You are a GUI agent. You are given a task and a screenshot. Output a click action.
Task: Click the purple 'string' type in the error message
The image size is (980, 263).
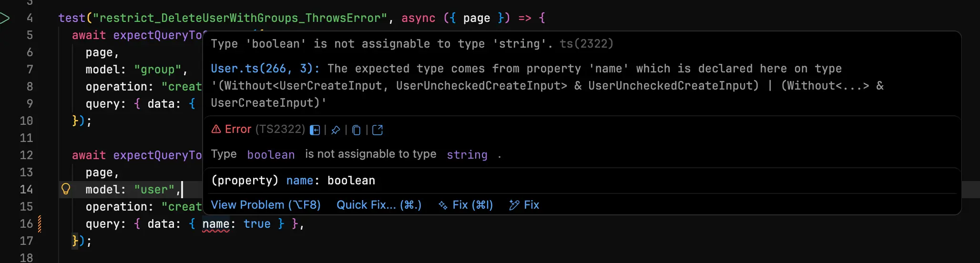(467, 155)
